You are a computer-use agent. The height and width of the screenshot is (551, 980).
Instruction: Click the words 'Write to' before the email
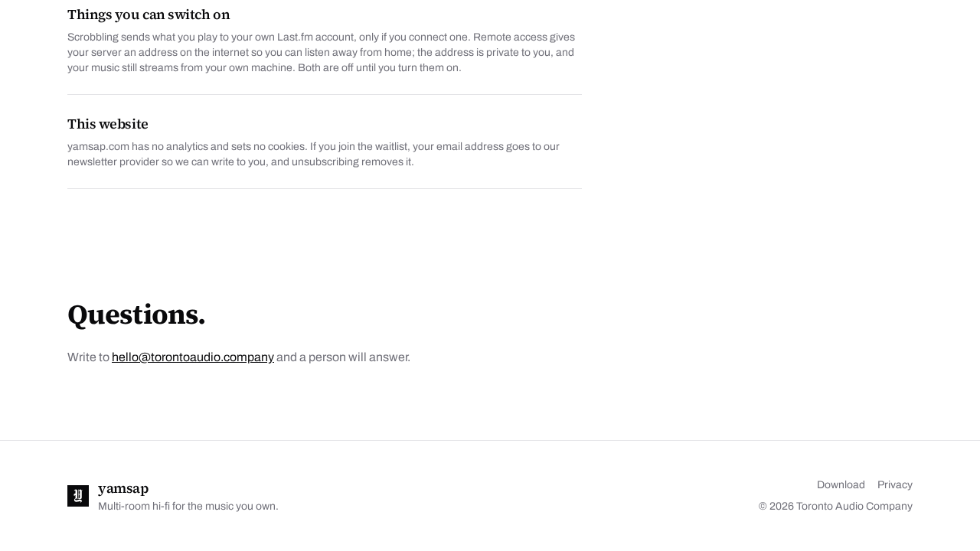[x=88, y=357]
